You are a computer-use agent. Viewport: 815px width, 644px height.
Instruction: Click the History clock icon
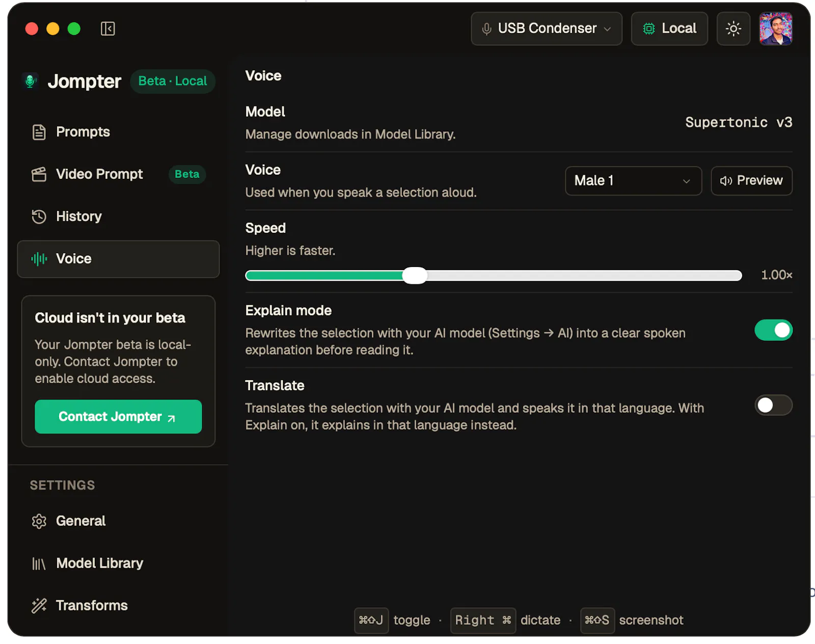[39, 217]
